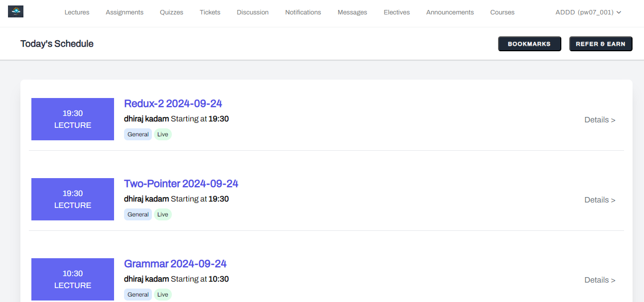Open the Lectures menu
This screenshot has width=644, height=302.
tap(77, 12)
